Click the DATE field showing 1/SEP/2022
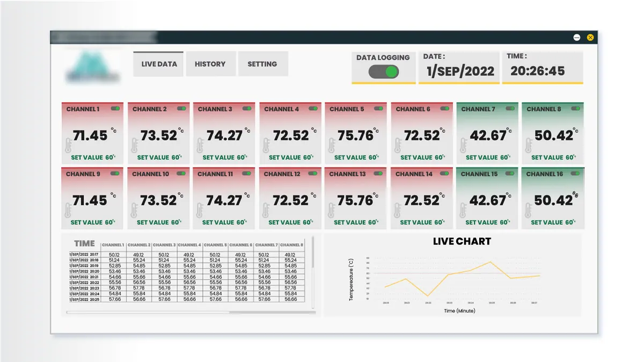 point(460,67)
